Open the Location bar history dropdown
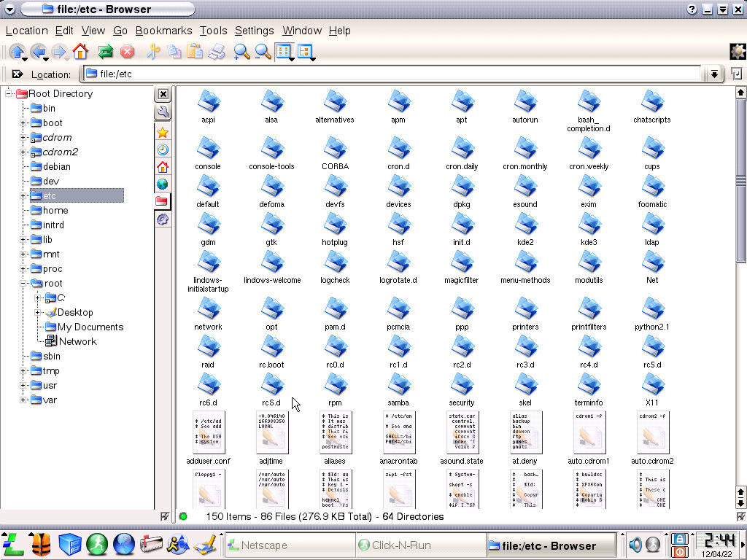This screenshot has height=560, width=747. point(714,74)
